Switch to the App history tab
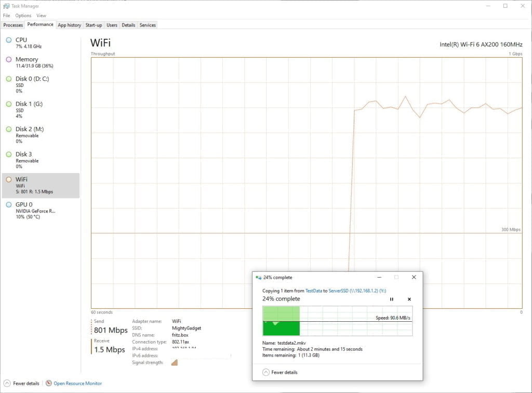 click(x=69, y=25)
